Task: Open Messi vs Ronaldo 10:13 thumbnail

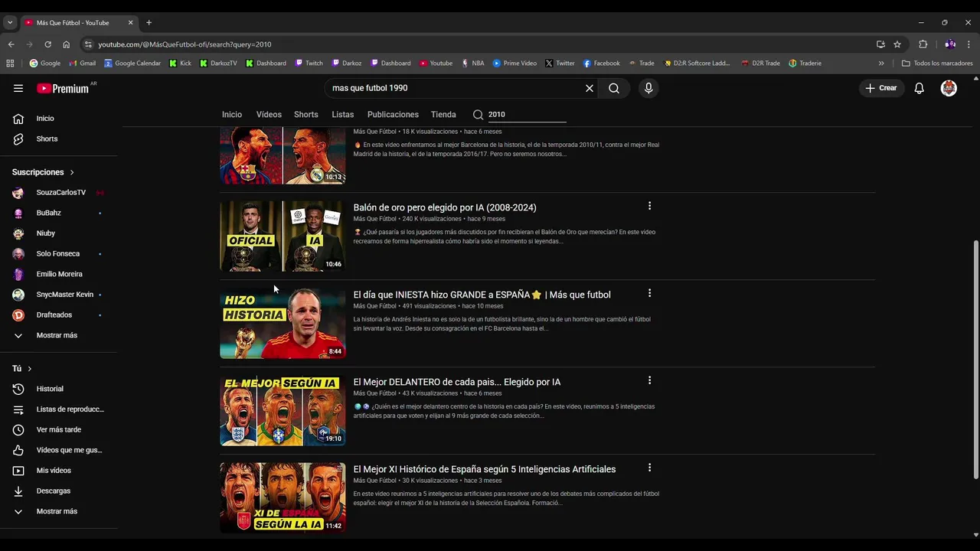Action: (x=283, y=155)
